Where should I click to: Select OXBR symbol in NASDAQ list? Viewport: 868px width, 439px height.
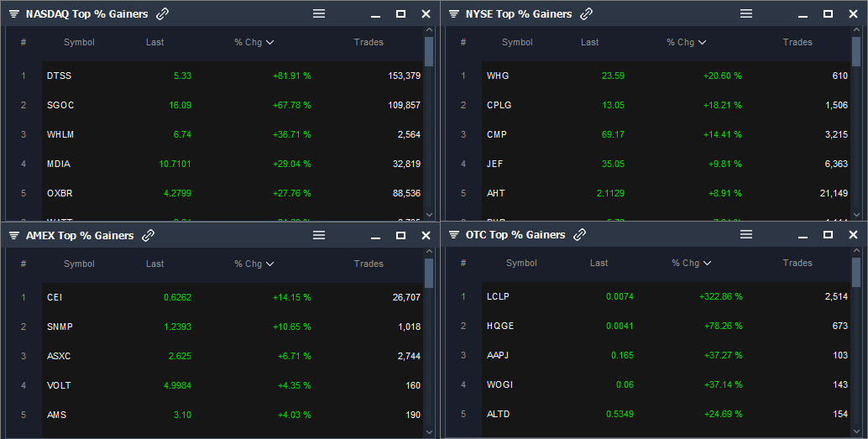click(x=60, y=193)
